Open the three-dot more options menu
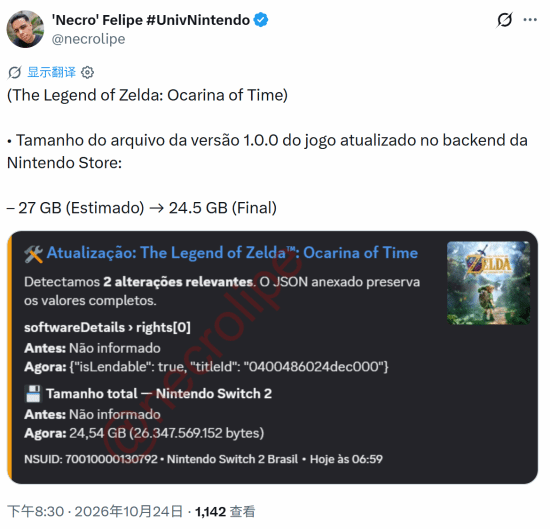Screen dimensions: 550x529 530,20
